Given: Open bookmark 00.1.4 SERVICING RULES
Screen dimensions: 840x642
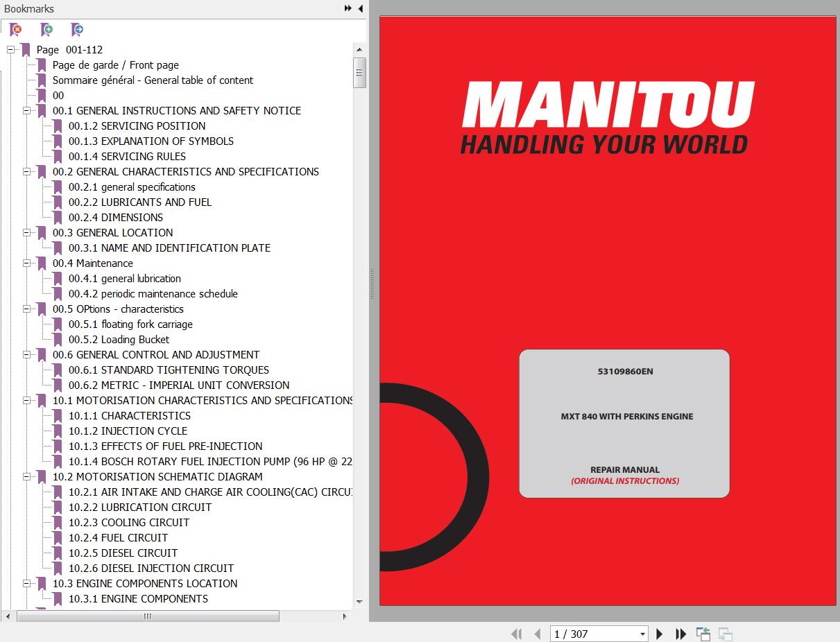Looking at the screenshot, I should coord(127,157).
